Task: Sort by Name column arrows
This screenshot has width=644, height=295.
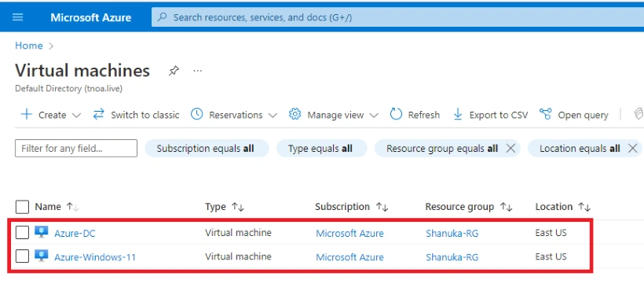Action: pyautogui.click(x=72, y=207)
